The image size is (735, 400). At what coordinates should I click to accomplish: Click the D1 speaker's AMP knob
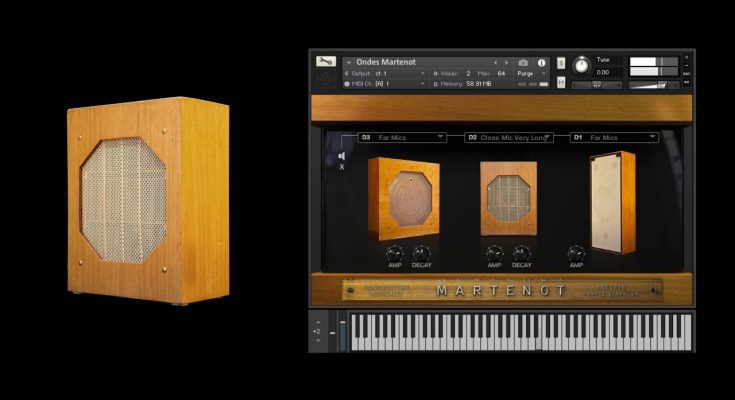pyautogui.click(x=575, y=253)
